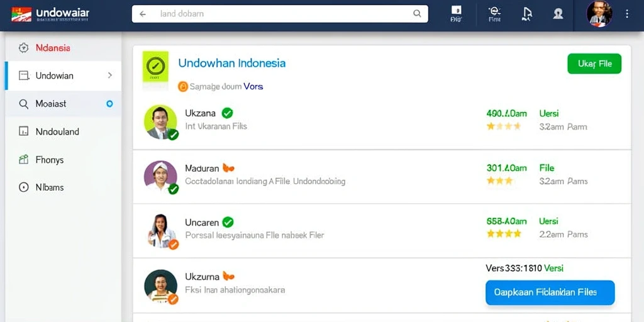The image size is (644, 322).
Task: Open the three-dot overflow menu
Action: tap(627, 14)
